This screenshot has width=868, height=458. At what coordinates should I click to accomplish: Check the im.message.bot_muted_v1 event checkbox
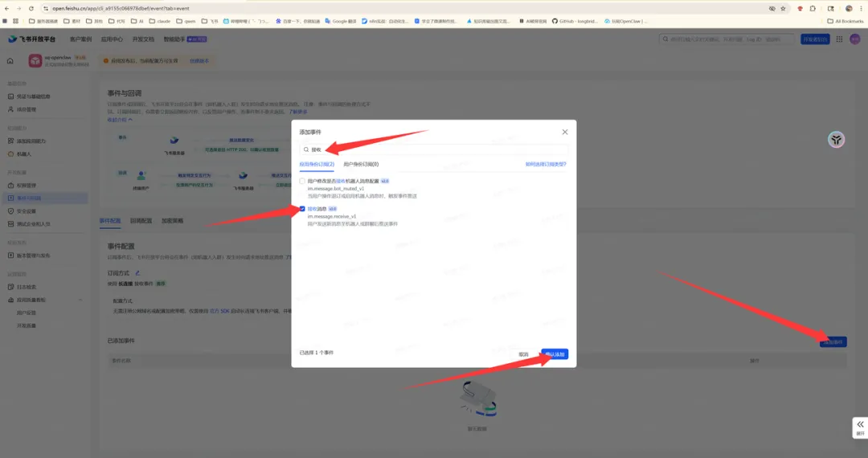(x=302, y=181)
